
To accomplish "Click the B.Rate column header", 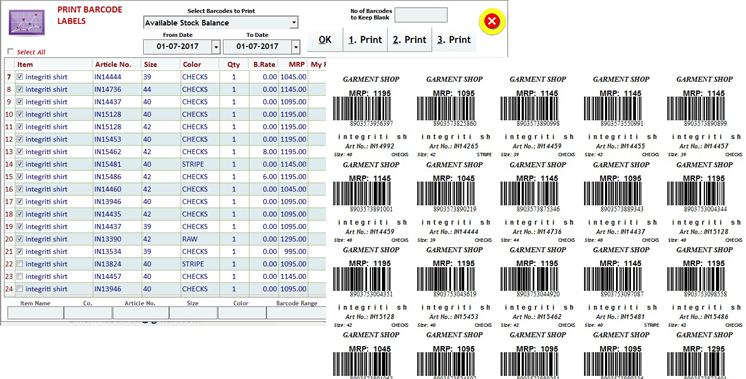I will 264,64.
